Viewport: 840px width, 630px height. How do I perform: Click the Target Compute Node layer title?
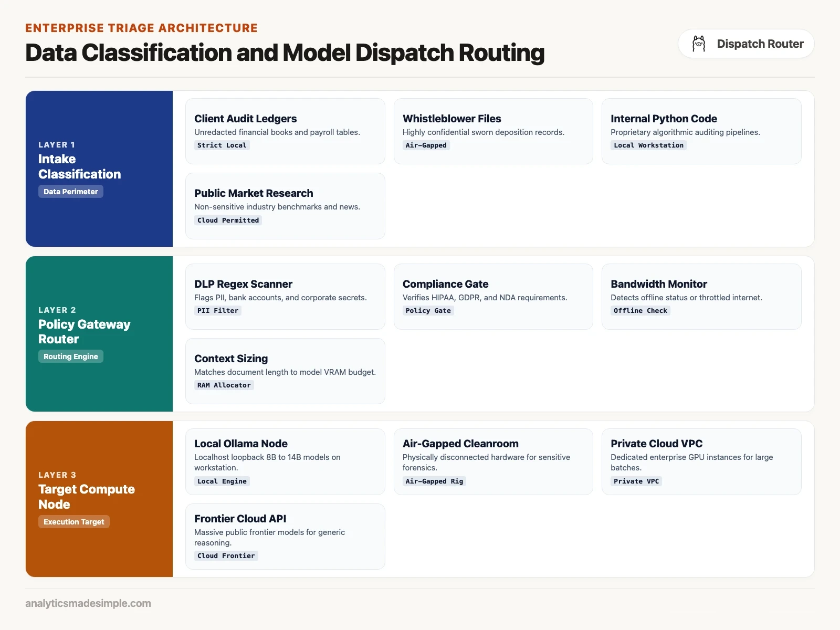click(x=86, y=497)
